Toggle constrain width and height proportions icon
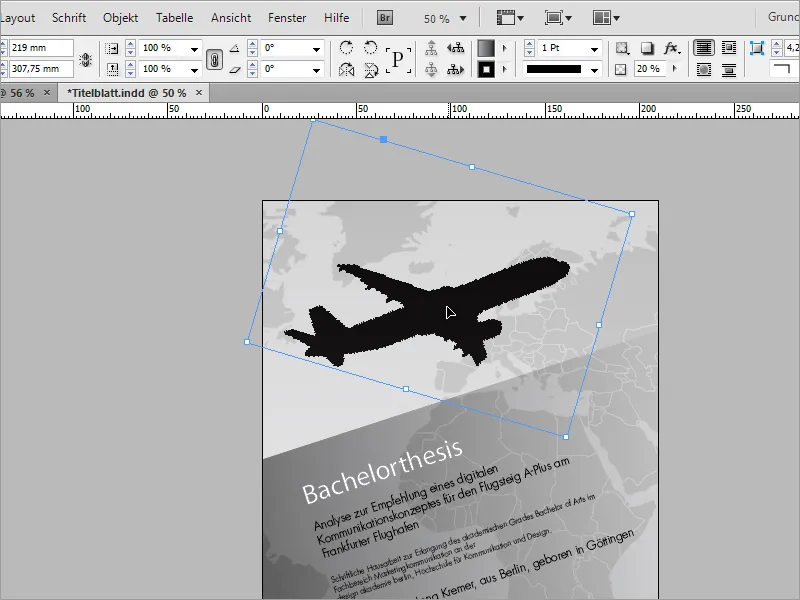The image size is (800, 600). coord(86,60)
